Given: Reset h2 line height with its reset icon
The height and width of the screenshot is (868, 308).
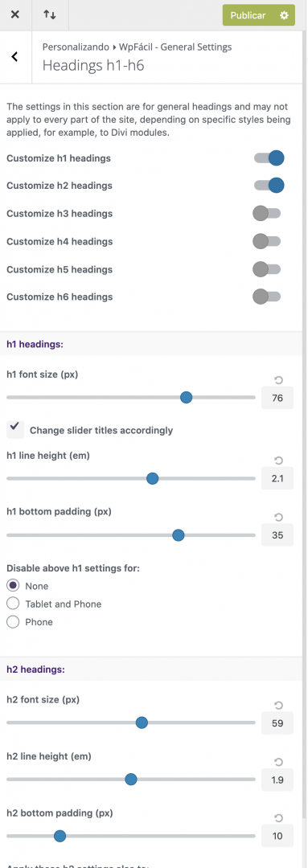Looking at the screenshot, I should 278,761.
